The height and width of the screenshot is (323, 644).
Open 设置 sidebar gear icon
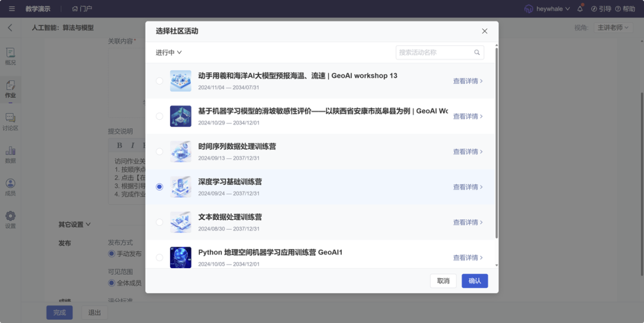tap(10, 216)
